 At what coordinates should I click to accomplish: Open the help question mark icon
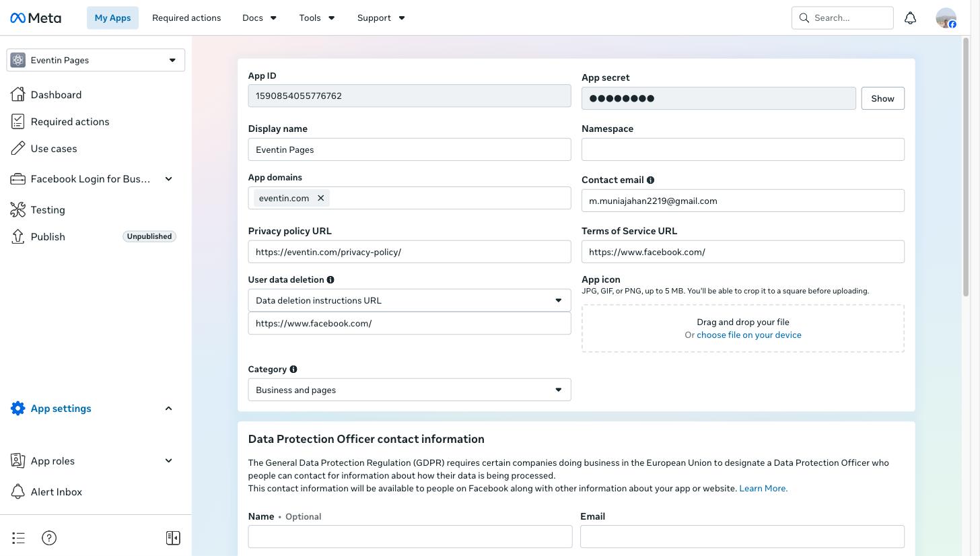49,538
